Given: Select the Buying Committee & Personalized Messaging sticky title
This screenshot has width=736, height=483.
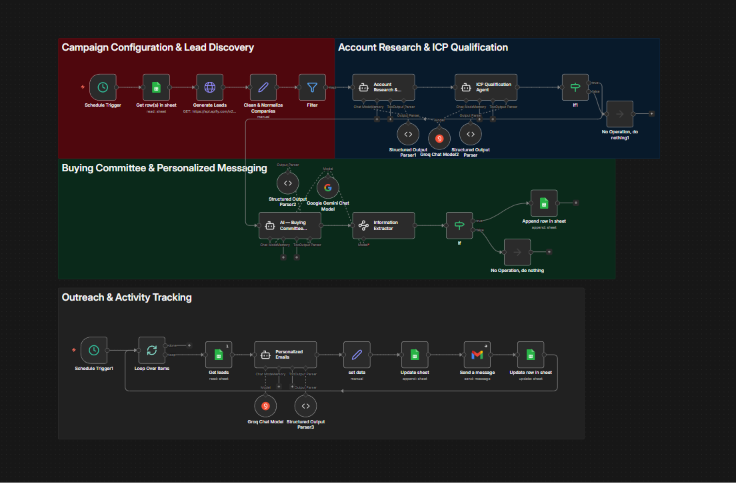Looking at the screenshot, I should point(164,168).
